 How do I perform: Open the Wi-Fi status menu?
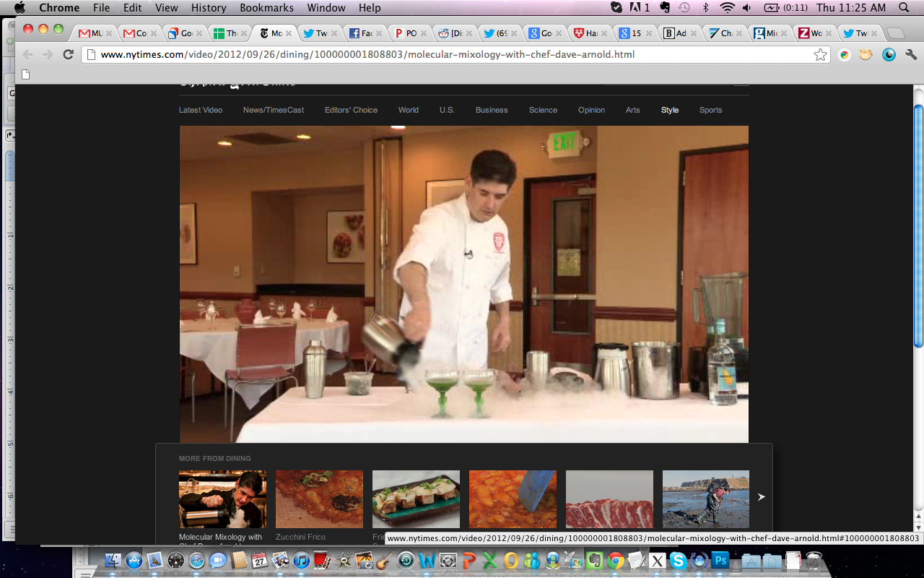[x=727, y=8]
